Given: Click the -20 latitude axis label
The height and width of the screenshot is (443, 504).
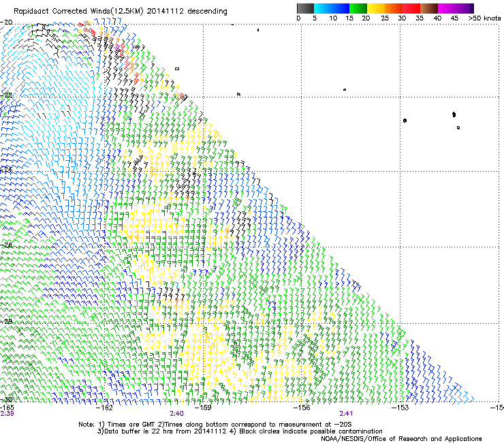Looking at the screenshot, I should [6, 22].
